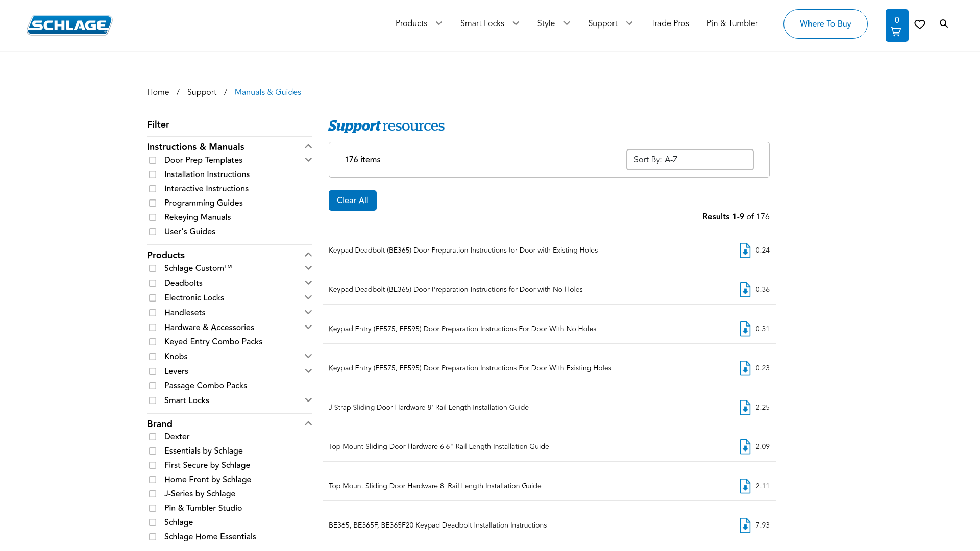Collapse the Brand filter section

tap(308, 423)
